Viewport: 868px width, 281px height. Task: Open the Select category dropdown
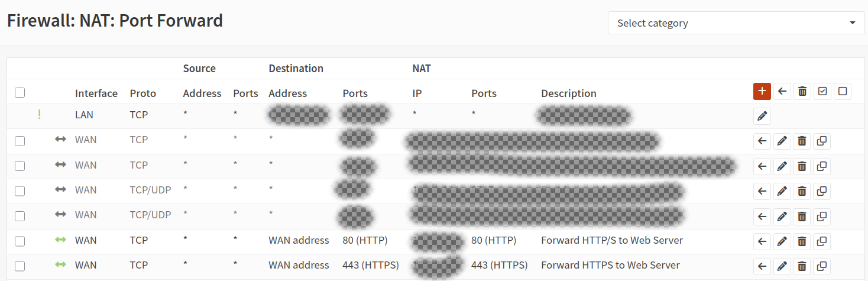pos(736,23)
